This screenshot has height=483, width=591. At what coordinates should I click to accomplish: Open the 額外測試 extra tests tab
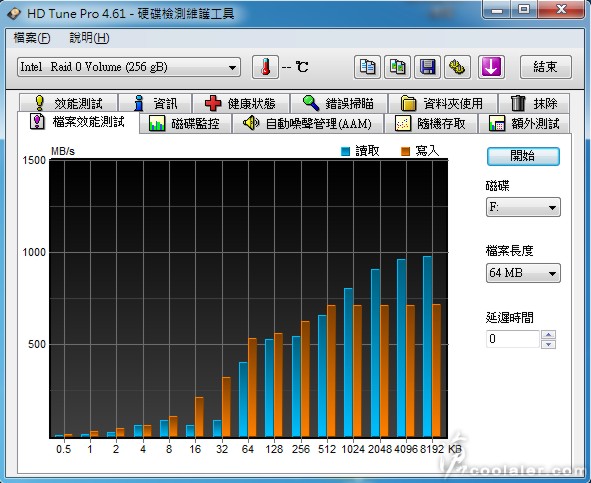pyautogui.click(x=524, y=124)
